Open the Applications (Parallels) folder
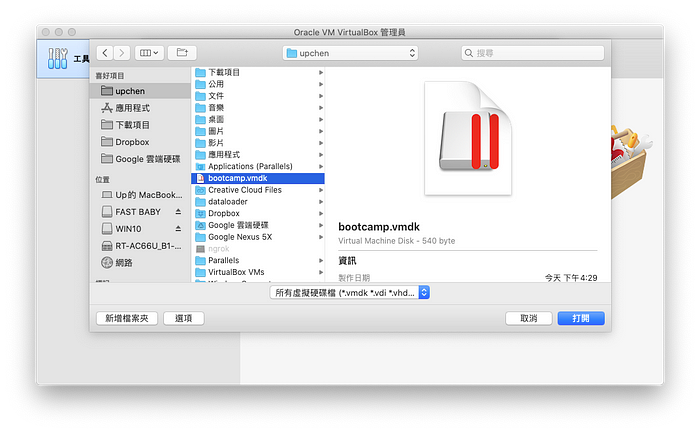The height and width of the screenshot is (433, 700). (x=258, y=167)
